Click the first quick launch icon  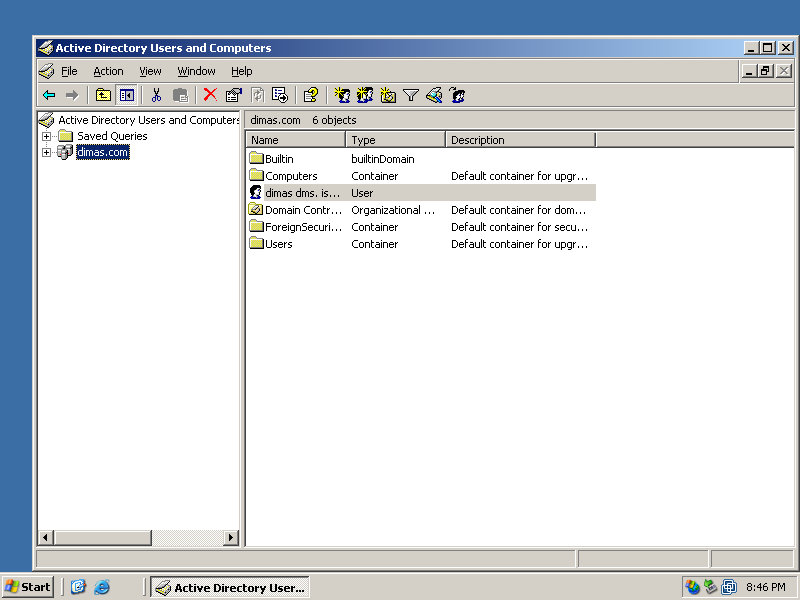(78, 587)
